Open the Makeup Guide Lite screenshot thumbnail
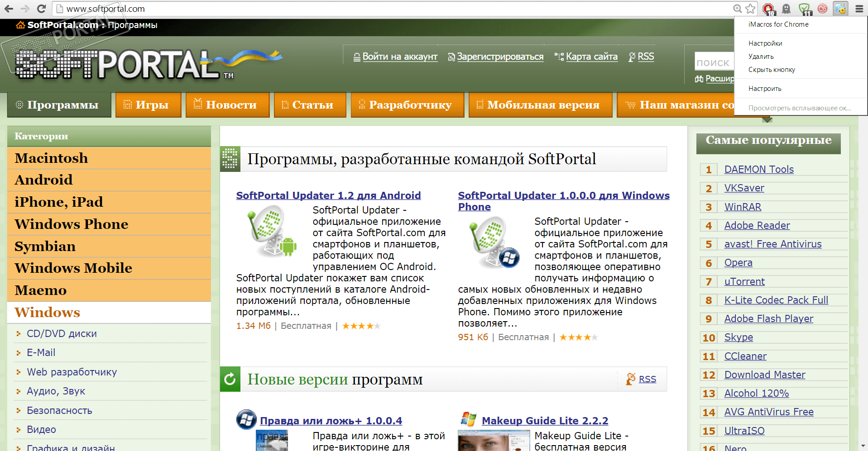Screen dimensions: 868x451 (494, 441)
